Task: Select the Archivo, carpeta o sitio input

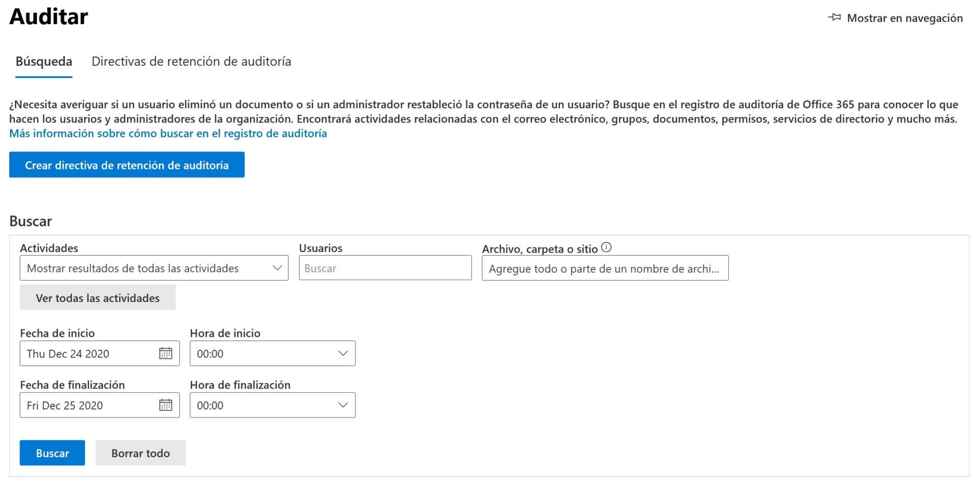Action: click(x=605, y=267)
